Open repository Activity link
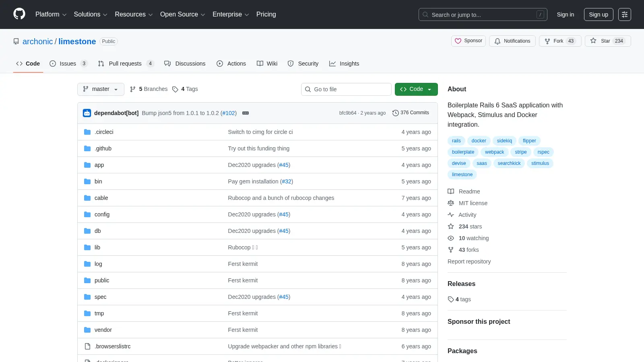This screenshot has width=644, height=362. click(x=462, y=215)
